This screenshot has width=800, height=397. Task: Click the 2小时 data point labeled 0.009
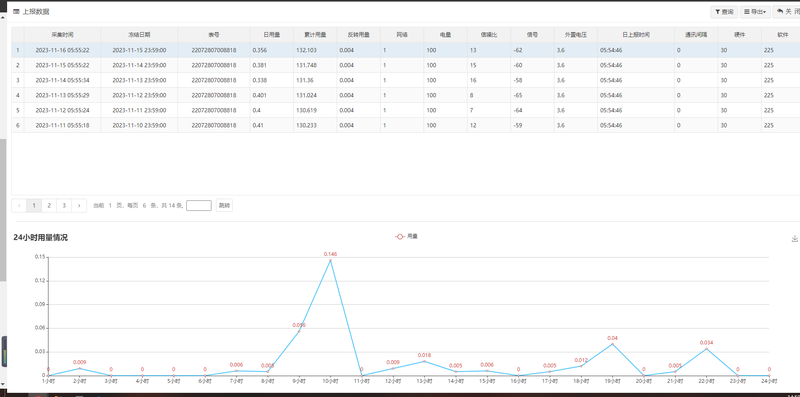tap(79, 368)
